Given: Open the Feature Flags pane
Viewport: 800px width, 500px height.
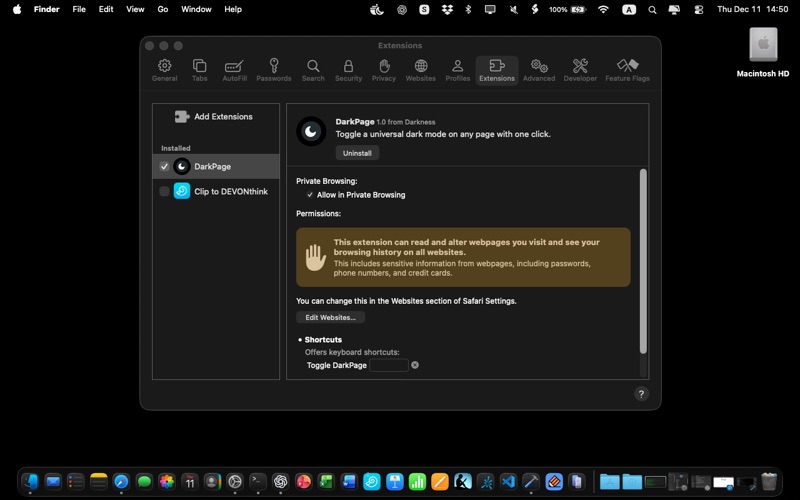Looking at the screenshot, I should click(627, 70).
